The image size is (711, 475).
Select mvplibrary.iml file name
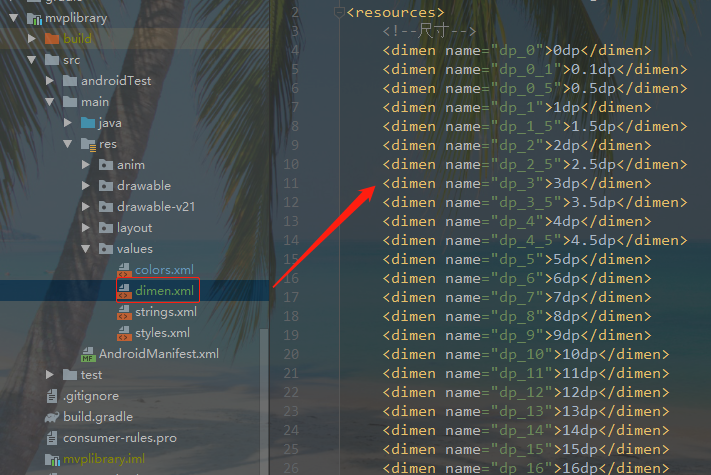click(104, 459)
